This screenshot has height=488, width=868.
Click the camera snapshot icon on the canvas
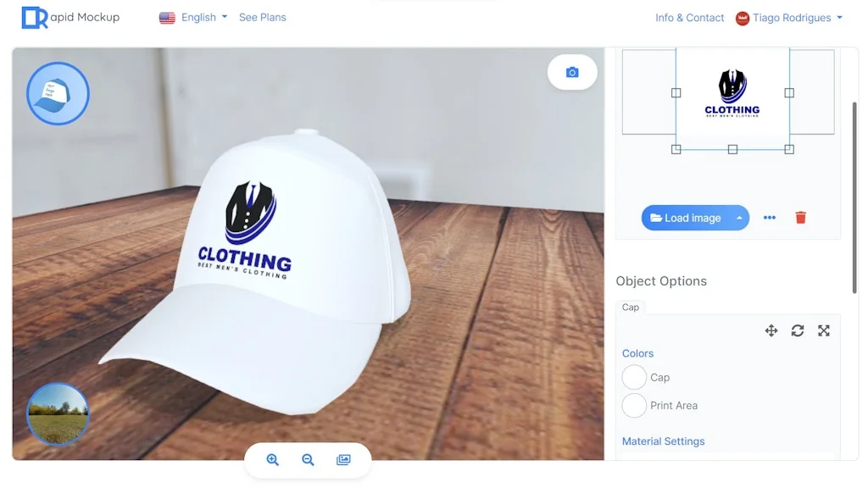(x=572, y=72)
